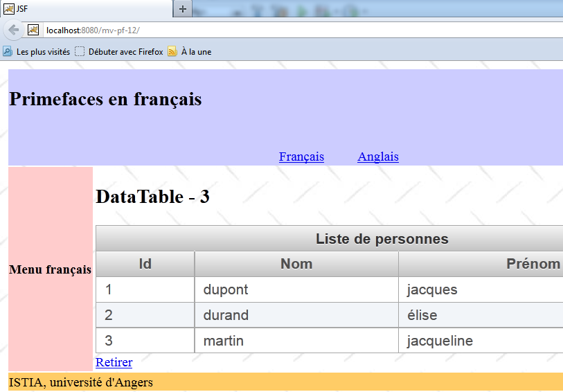Switch language with the Français link
The height and width of the screenshot is (392, 563).
[301, 157]
